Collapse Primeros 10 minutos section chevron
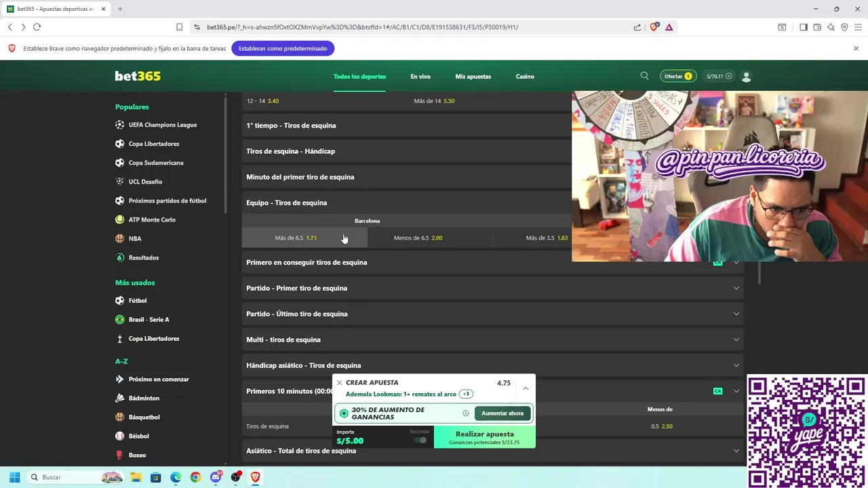Image resolution: width=868 pixels, height=488 pixels. pyautogui.click(x=736, y=391)
